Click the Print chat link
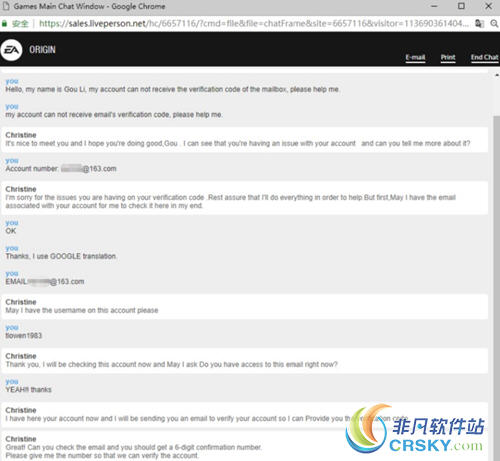 tap(448, 57)
